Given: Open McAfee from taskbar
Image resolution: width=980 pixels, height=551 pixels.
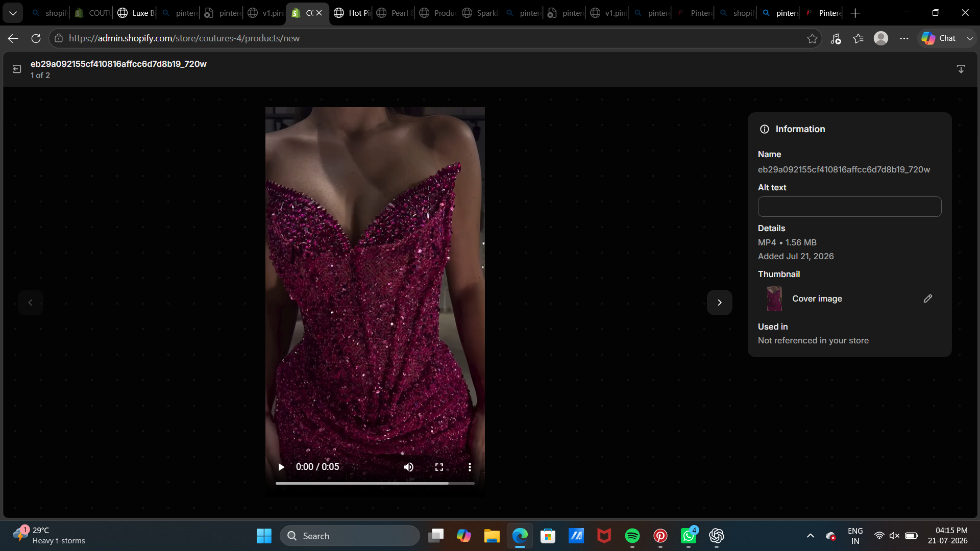Looking at the screenshot, I should (604, 536).
